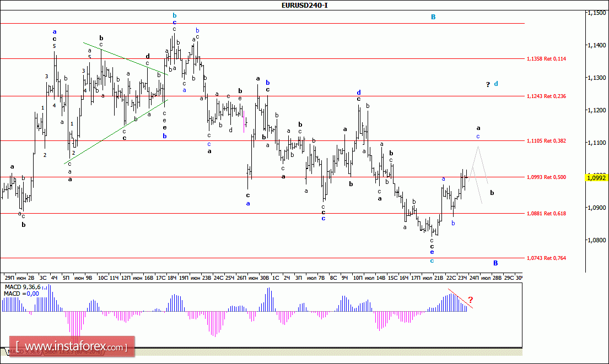Click the cyan B wave label at chart top
Screen dimensions: 609x364
(x=433, y=17)
